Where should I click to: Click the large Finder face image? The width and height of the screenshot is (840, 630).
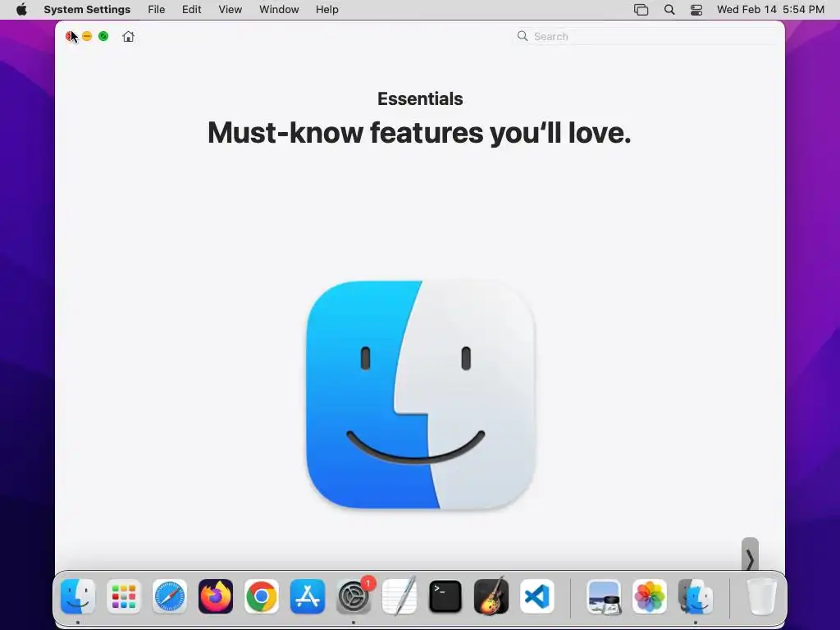(x=421, y=395)
